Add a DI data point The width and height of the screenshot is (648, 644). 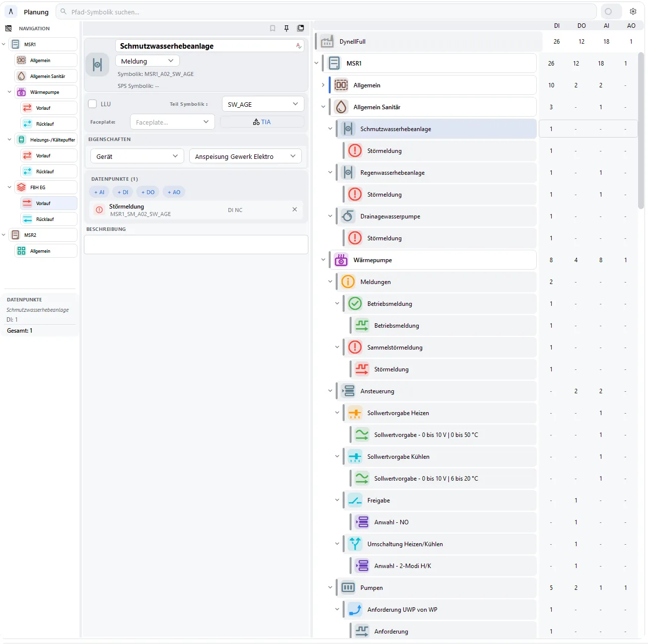123,192
